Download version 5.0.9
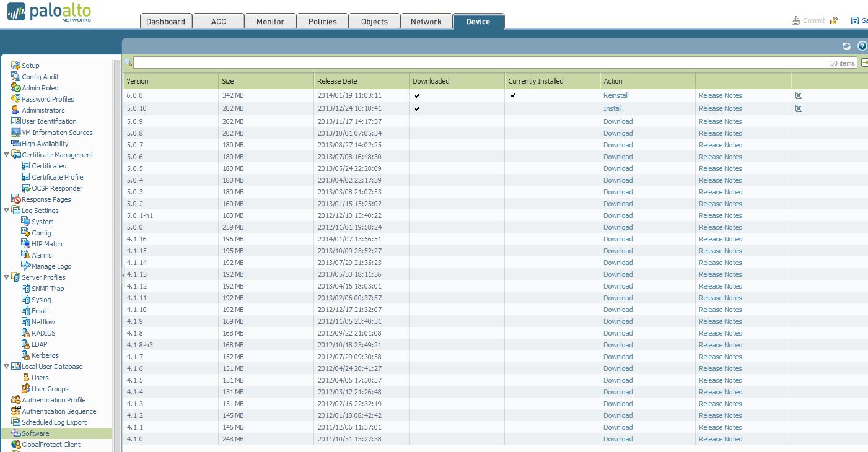 [618, 121]
